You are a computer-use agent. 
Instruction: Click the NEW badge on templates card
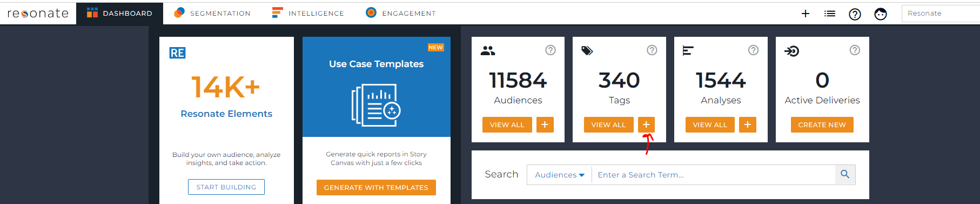(x=435, y=47)
